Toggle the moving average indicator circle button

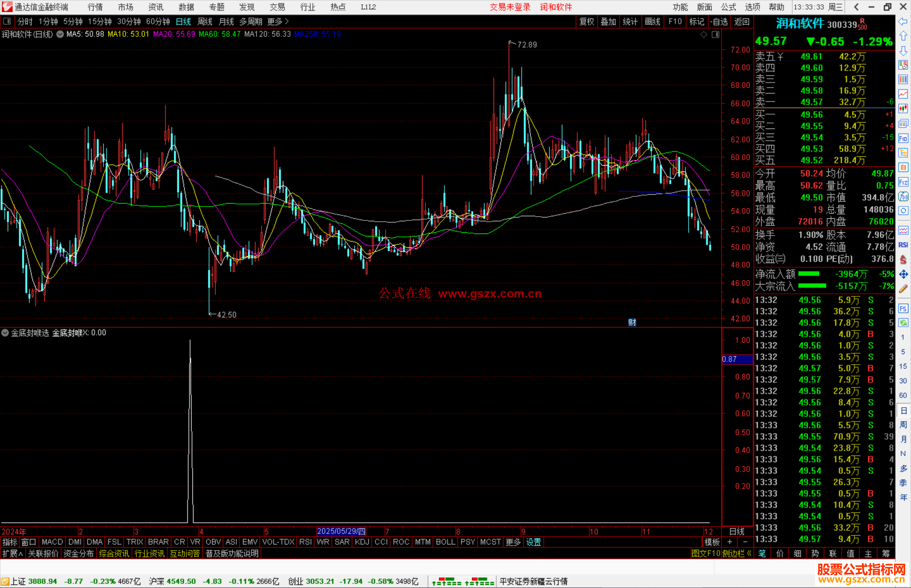click(x=60, y=34)
